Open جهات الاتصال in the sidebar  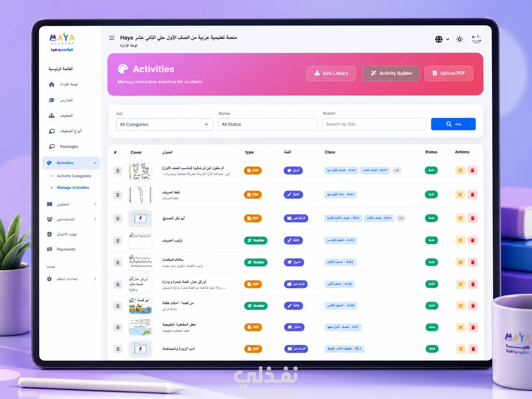(67, 234)
